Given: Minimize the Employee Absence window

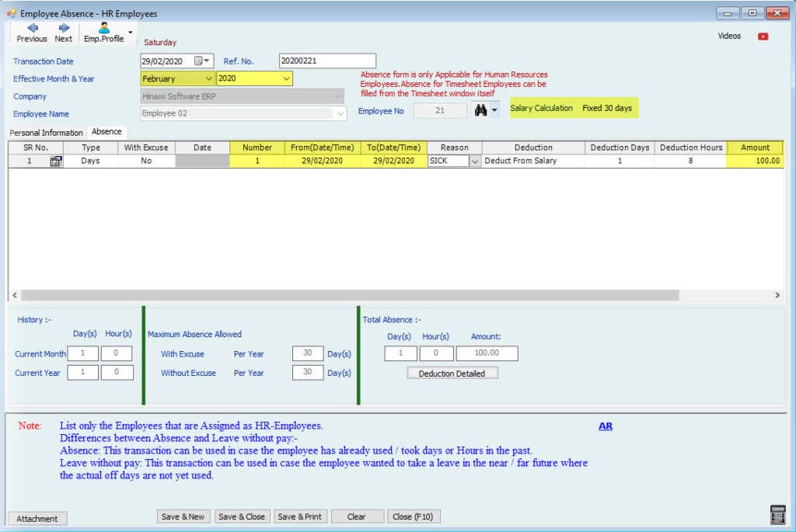Looking at the screenshot, I should tap(727, 13).
